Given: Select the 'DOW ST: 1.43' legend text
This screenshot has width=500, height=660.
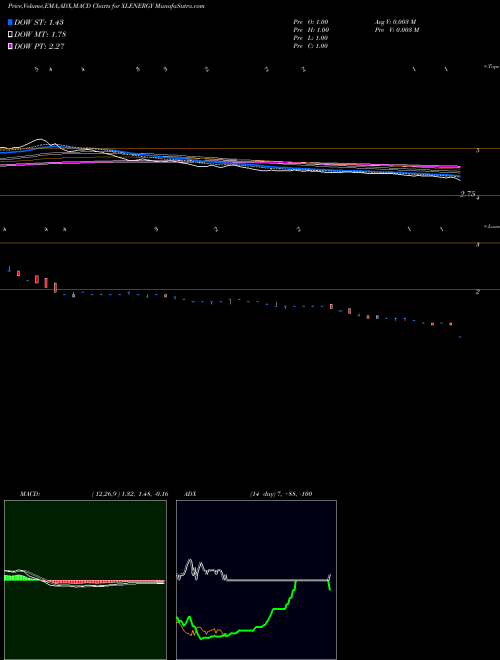Looking at the screenshot, I should 39,22.
